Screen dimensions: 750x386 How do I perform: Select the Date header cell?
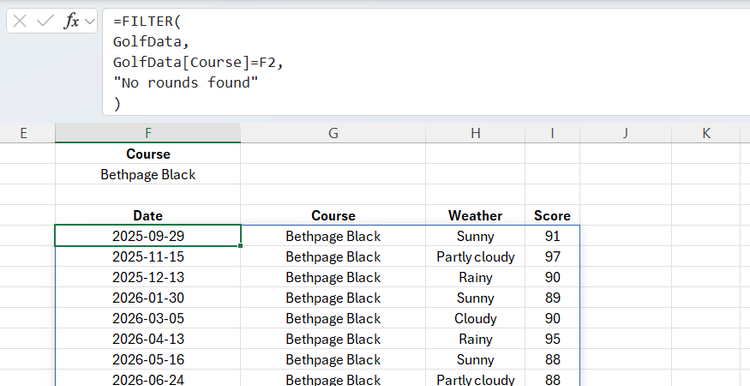point(148,215)
